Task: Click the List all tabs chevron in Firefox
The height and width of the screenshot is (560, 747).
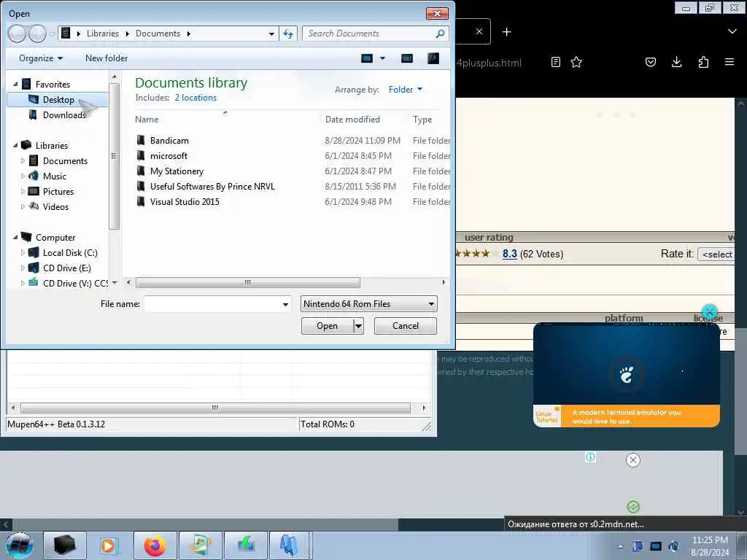Action: pos(732,31)
